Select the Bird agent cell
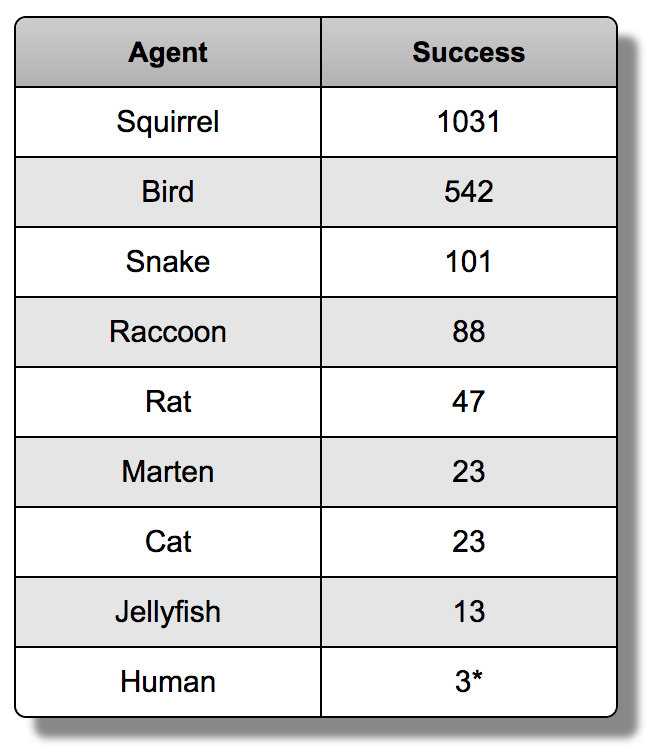650x756 pixels. pyautogui.click(x=168, y=192)
